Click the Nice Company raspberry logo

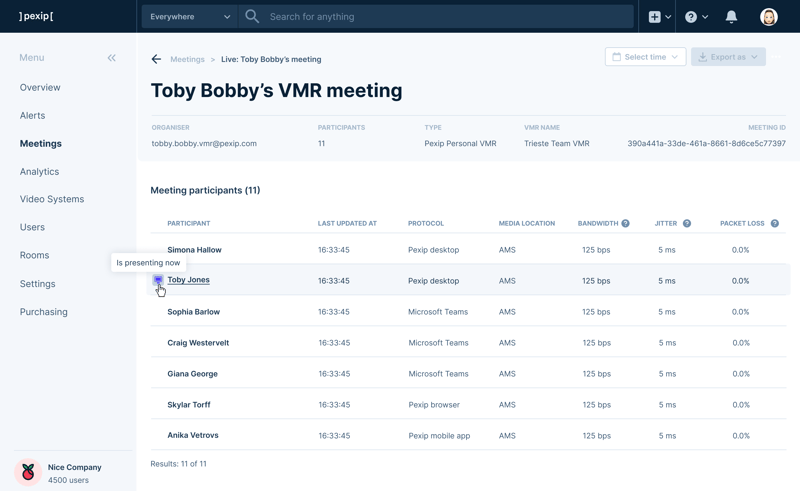(x=28, y=472)
